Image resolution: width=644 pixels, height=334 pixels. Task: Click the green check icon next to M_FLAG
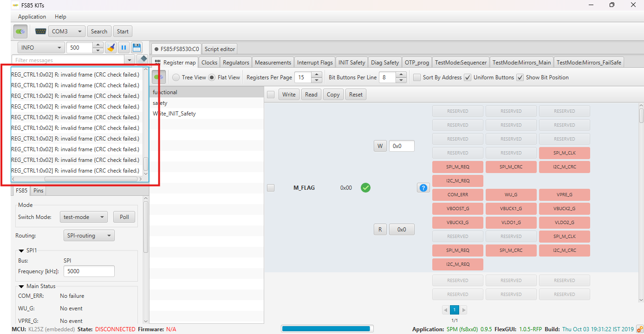point(365,187)
